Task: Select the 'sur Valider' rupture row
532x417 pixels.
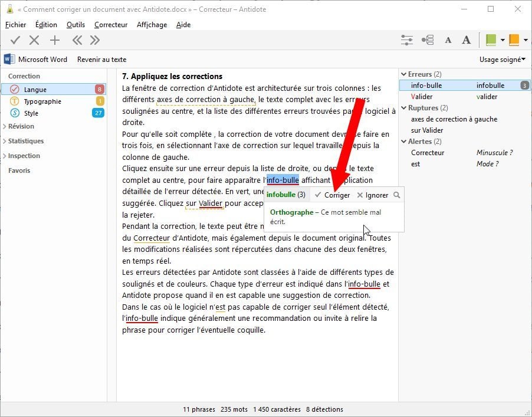Action: pyautogui.click(x=465, y=130)
